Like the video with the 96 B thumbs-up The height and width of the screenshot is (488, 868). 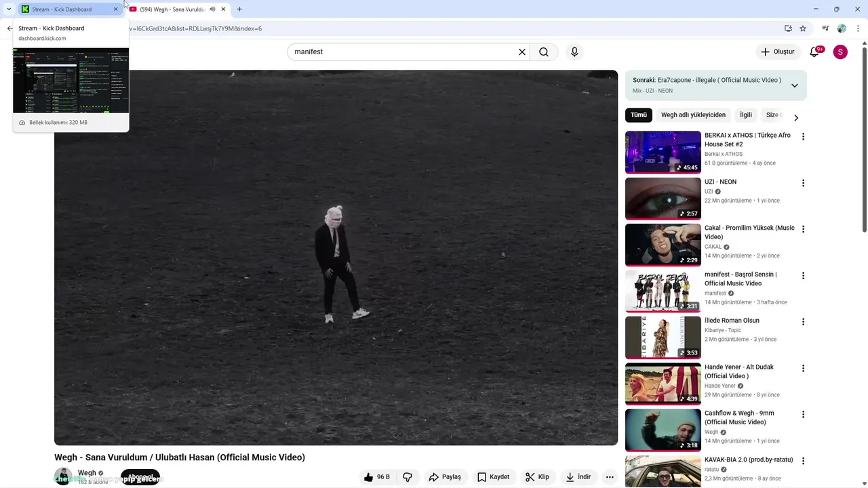(x=377, y=477)
